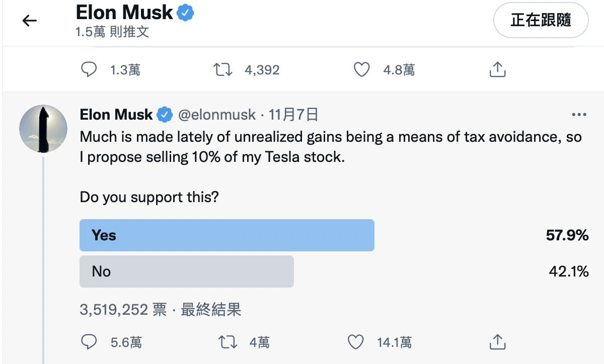Image resolution: width=604 pixels, height=364 pixels.
Task: Click the verified badge beside header name
Action: (x=185, y=13)
